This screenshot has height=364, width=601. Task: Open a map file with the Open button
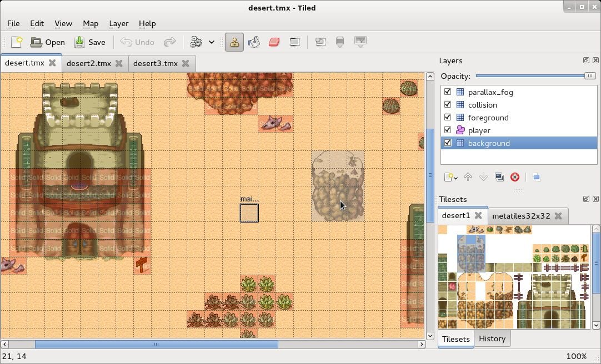click(x=47, y=42)
